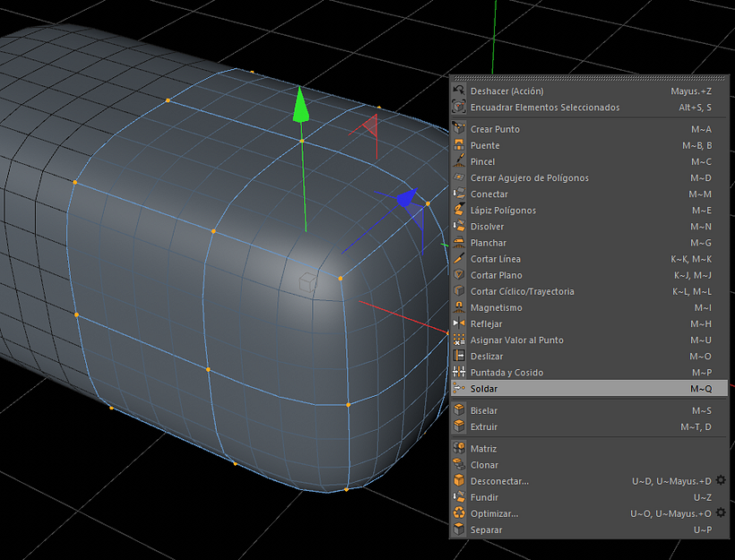Click the Puente tool icon
The image size is (735, 560).
tap(459, 145)
